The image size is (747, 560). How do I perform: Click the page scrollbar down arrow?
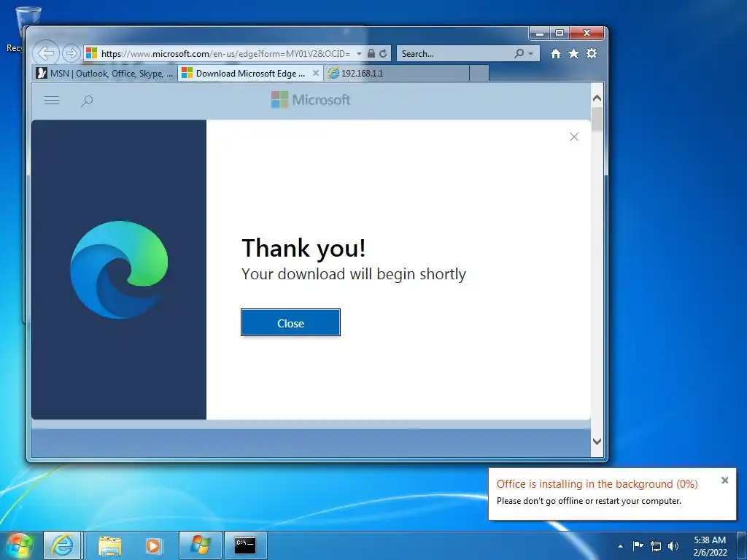597,441
